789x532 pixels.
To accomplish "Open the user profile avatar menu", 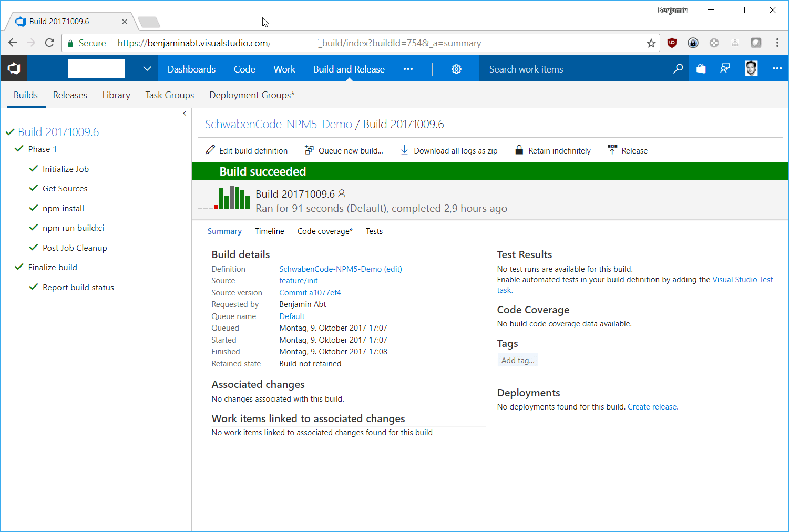I will [x=751, y=69].
